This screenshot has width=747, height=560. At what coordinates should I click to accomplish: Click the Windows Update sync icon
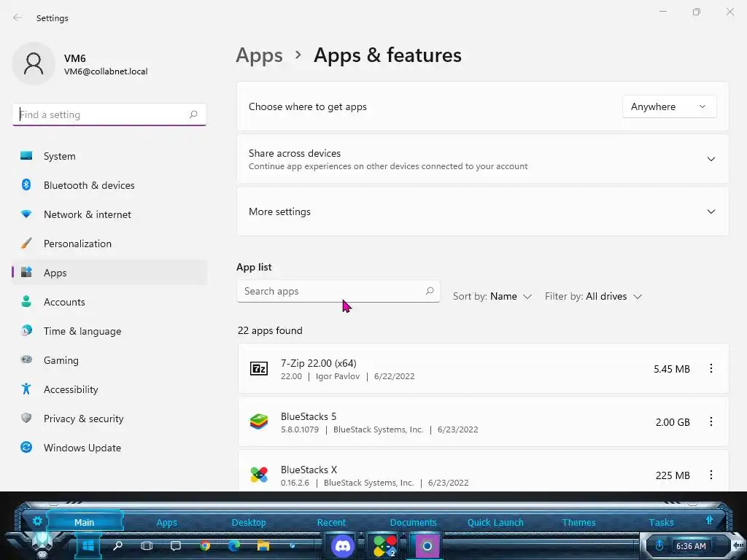[x=26, y=447]
